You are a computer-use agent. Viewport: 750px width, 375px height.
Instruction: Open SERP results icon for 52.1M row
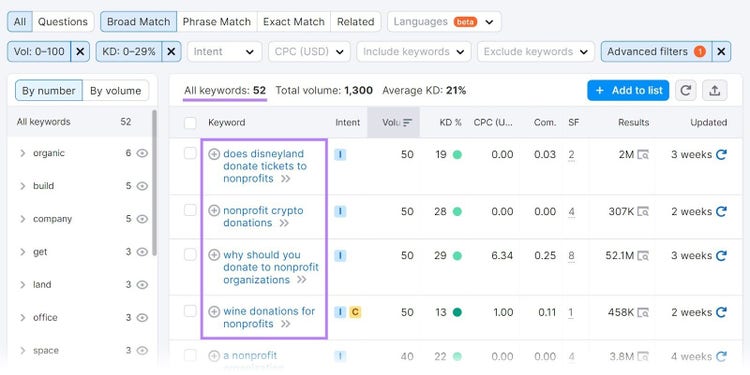(643, 256)
